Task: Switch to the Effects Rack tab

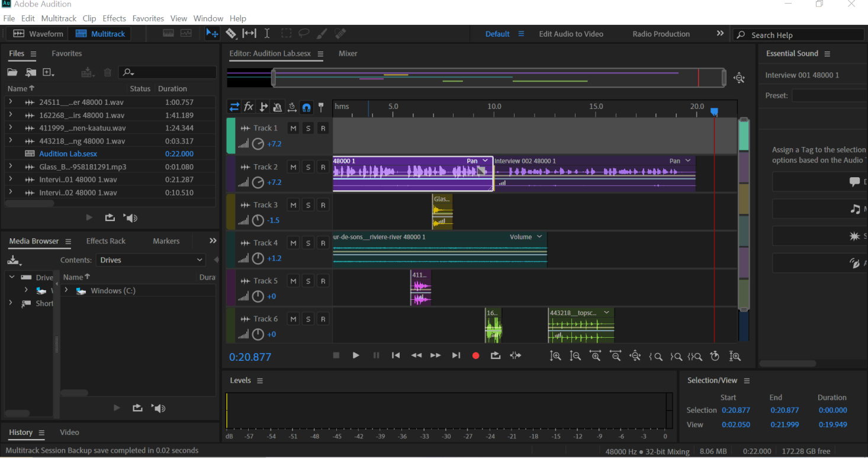Action: click(106, 241)
